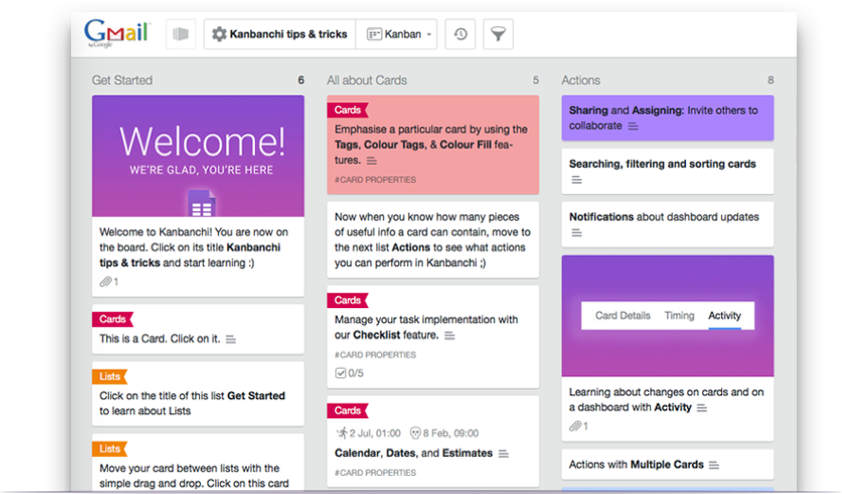Viewport: 842px width, 494px height.
Task: Open card about clicking list title Get Started
Action: tap(198, 394)
